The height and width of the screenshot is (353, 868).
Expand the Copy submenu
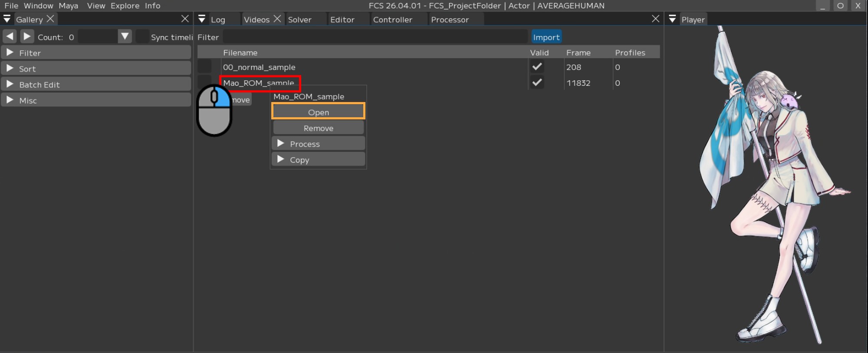(x=318, y=160)
